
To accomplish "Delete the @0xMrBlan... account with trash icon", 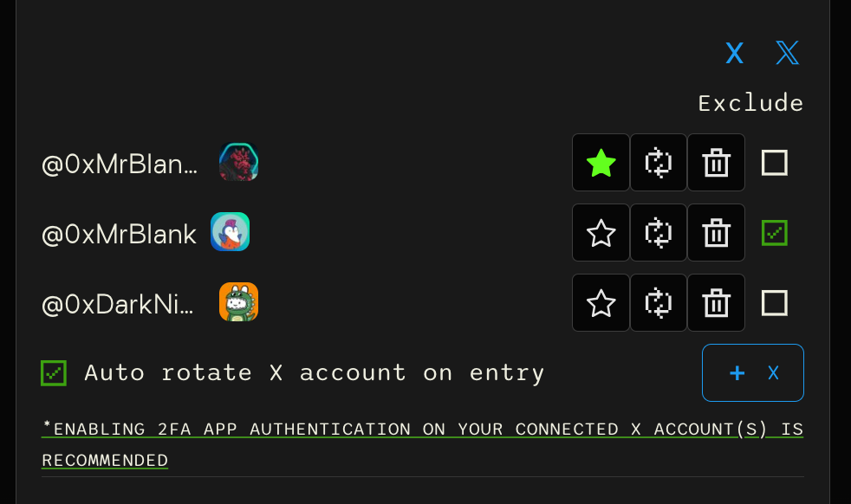I will [716, 163].
